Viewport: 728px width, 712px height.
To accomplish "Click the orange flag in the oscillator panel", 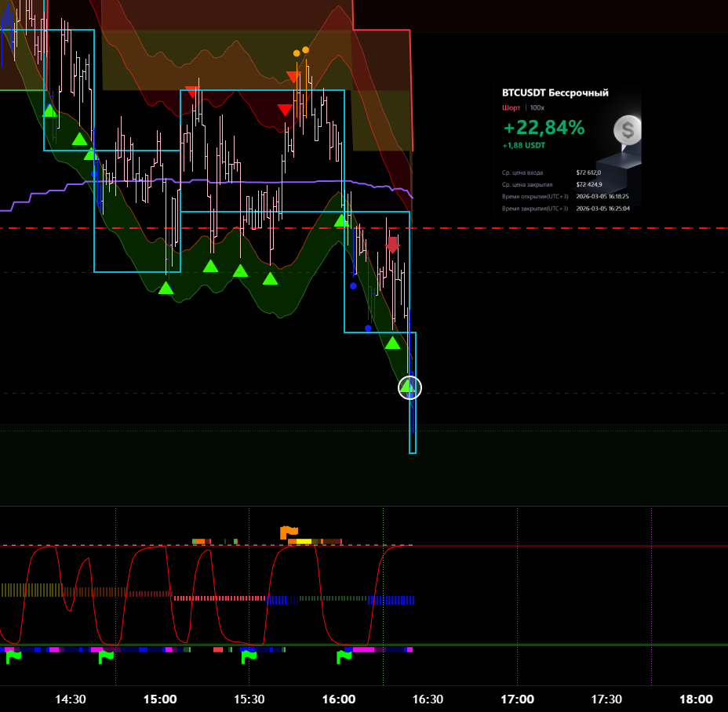I will [289, 532].
